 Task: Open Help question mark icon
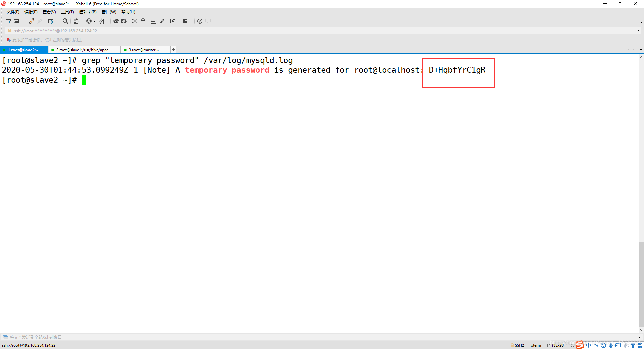[200, 21]
